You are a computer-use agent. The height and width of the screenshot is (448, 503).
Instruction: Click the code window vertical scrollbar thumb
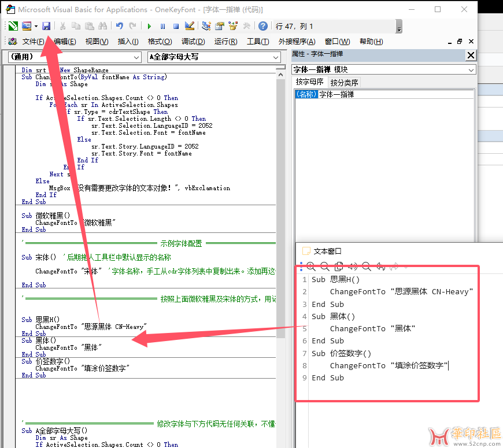[x=280, y=209]
